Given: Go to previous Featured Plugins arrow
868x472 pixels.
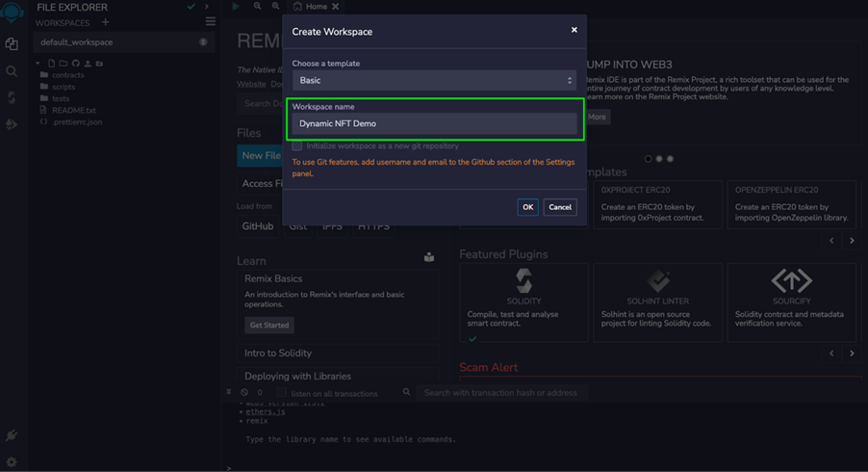Looking at the screenshot, I should (831, 353).
